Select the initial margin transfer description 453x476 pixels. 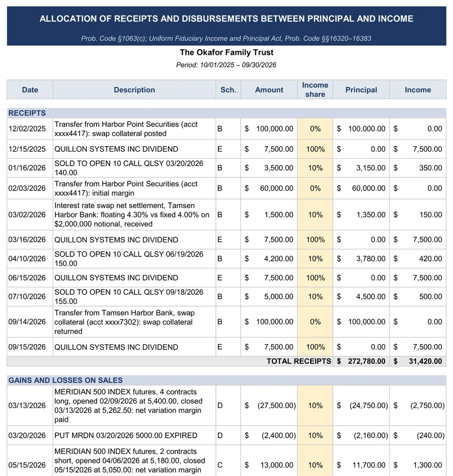(126, 188)
